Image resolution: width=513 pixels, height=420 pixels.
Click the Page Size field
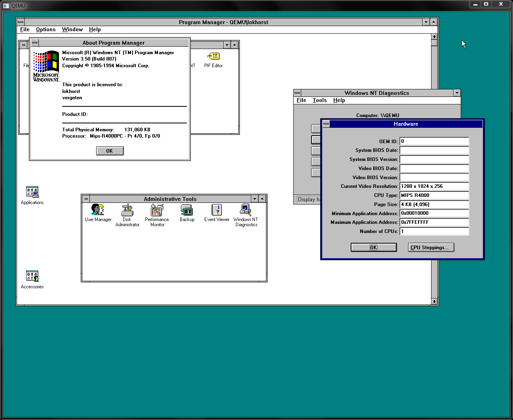pos(434,204)
